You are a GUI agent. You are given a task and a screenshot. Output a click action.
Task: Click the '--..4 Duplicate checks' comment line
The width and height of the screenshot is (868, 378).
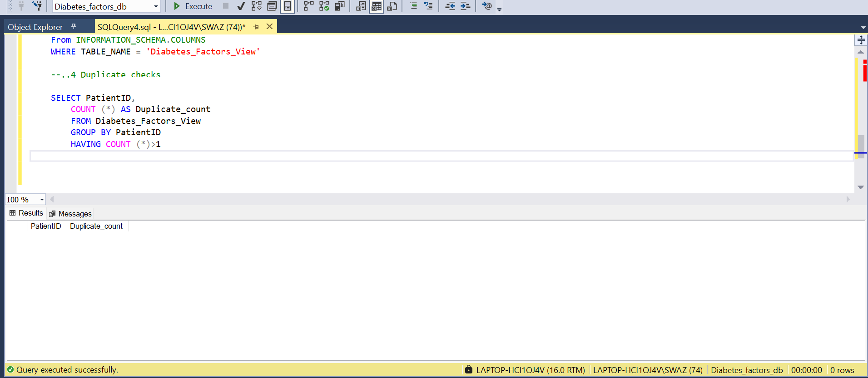[x=105, y=74]
